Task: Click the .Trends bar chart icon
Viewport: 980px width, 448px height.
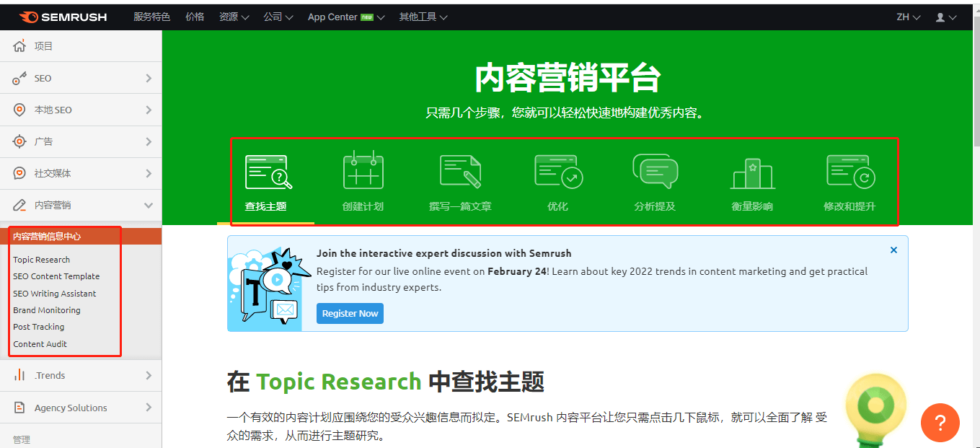Action: (x=20, y=375)
